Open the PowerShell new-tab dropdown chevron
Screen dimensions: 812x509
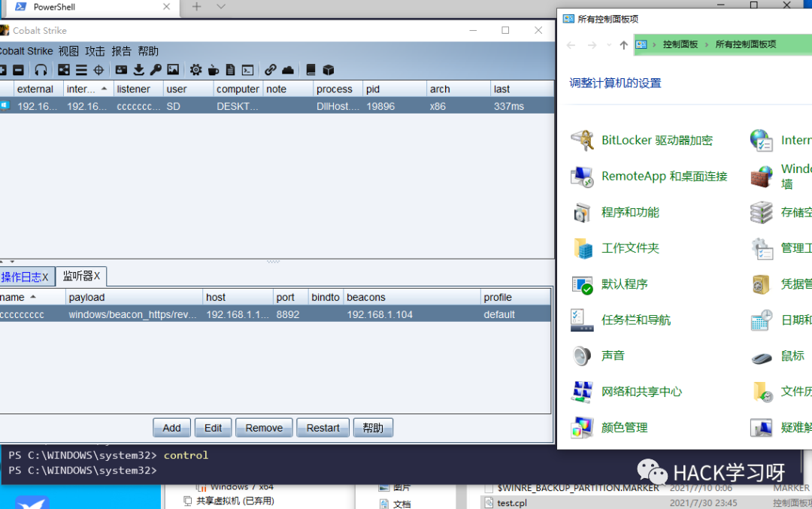(221, 7)
